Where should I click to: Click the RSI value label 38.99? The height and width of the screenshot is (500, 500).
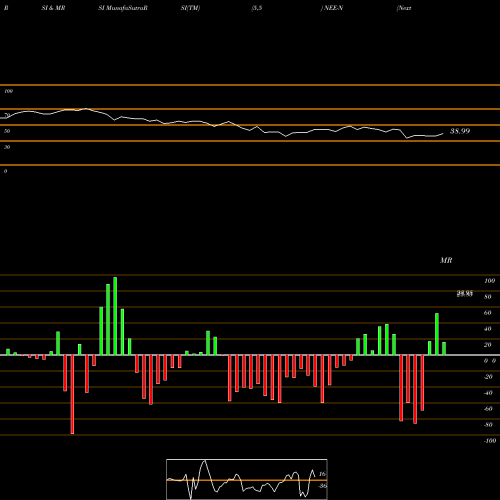pos(460,131)
